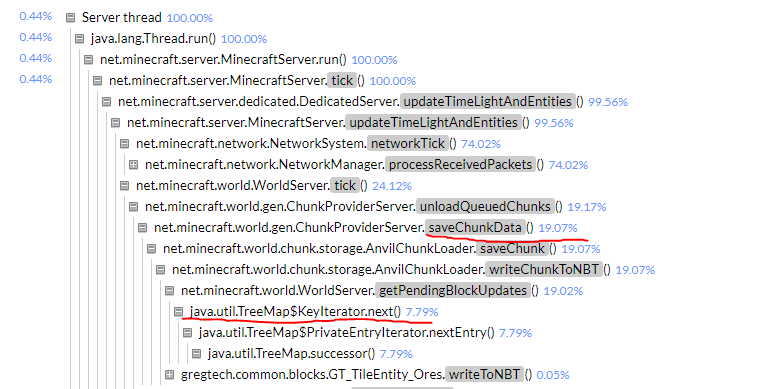The image size is (769, 389).
Task: Select net.minecraft.server.MinecraftServer.run() row
Action: (x=223, y=60)
